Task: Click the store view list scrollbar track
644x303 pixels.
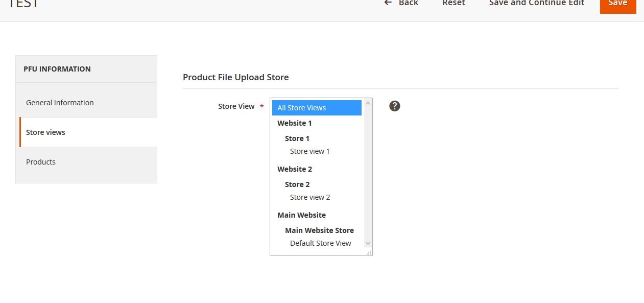Action: pyautogui.click(x=368, y=174)
